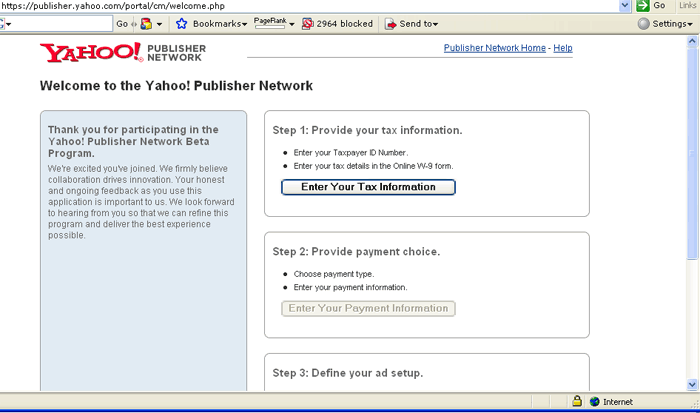
Task: Open the Publisher Network Home link
Action: [494, 48]
